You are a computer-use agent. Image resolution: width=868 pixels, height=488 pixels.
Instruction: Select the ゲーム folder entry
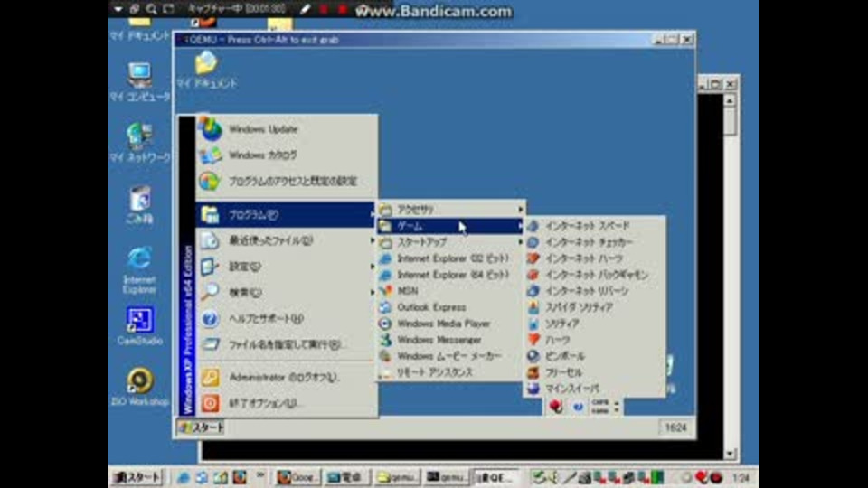450,226
